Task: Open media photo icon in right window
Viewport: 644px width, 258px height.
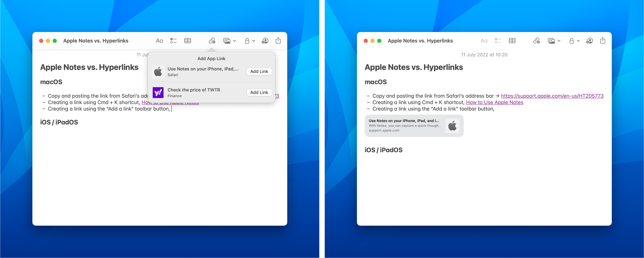Action: [x=551, y=41]
